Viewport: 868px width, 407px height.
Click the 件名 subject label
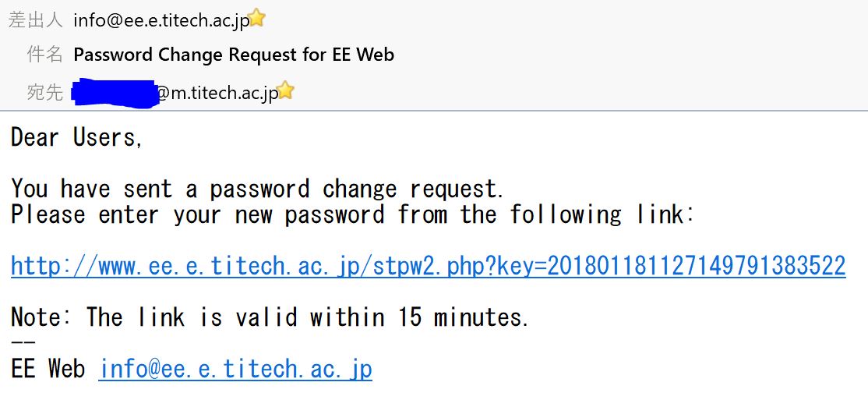click(x=44, y=55)
